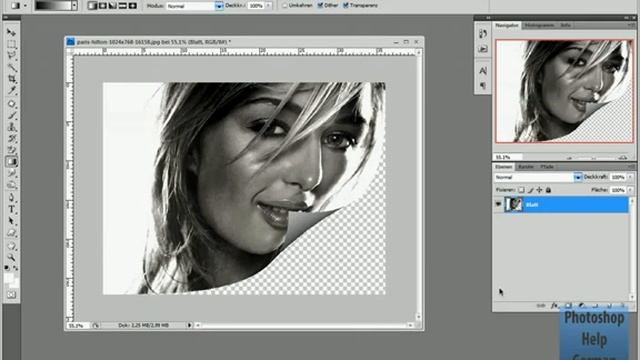Select the Pen tool

click(11, 198)
